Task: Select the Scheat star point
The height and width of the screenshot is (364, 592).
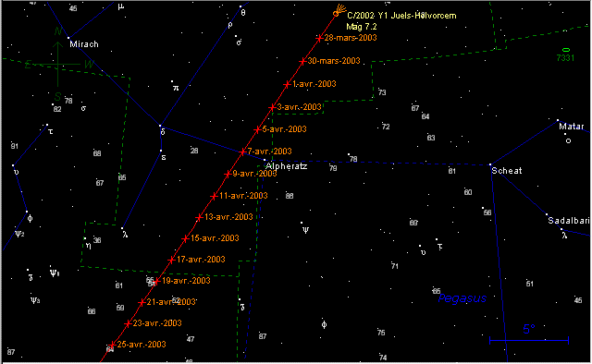Action: [490, 164]
